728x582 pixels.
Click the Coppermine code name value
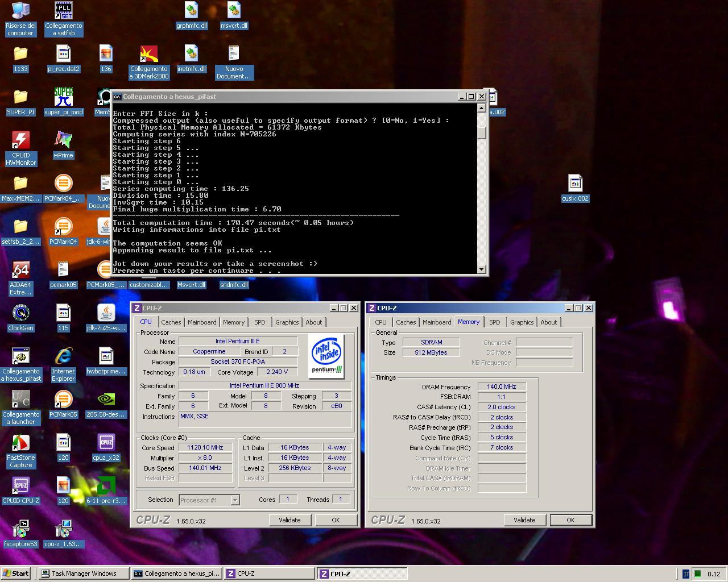209,351
